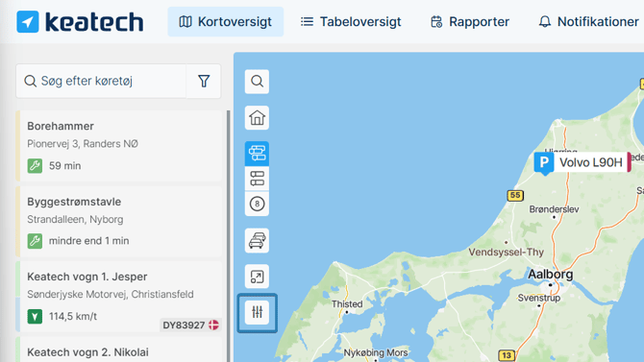This screenshot has height=362, width=644.
Task: Click the map search magnifier button
Action: 257,82
